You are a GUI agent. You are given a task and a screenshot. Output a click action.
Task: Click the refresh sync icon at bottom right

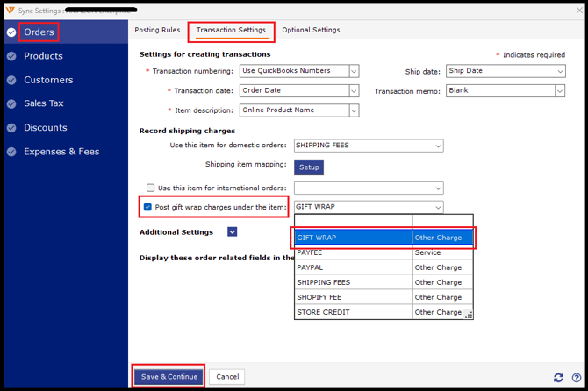coord(558,378)
